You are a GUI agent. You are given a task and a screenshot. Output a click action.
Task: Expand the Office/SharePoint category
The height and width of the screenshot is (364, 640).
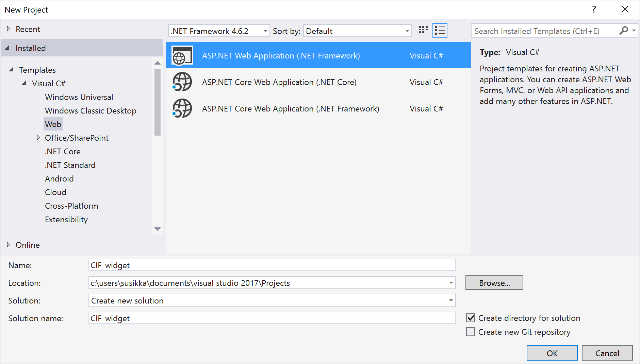[x=38, y=137]
